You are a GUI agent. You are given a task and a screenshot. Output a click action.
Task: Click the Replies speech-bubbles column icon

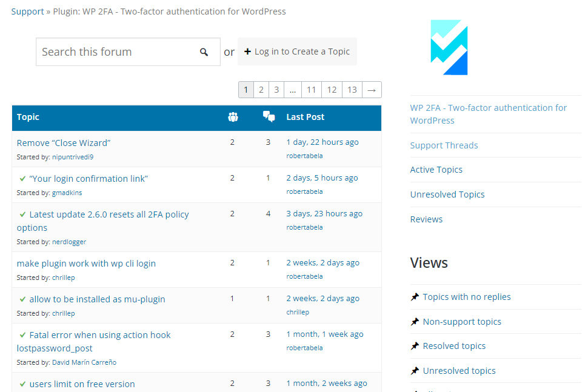click(269, 116)
